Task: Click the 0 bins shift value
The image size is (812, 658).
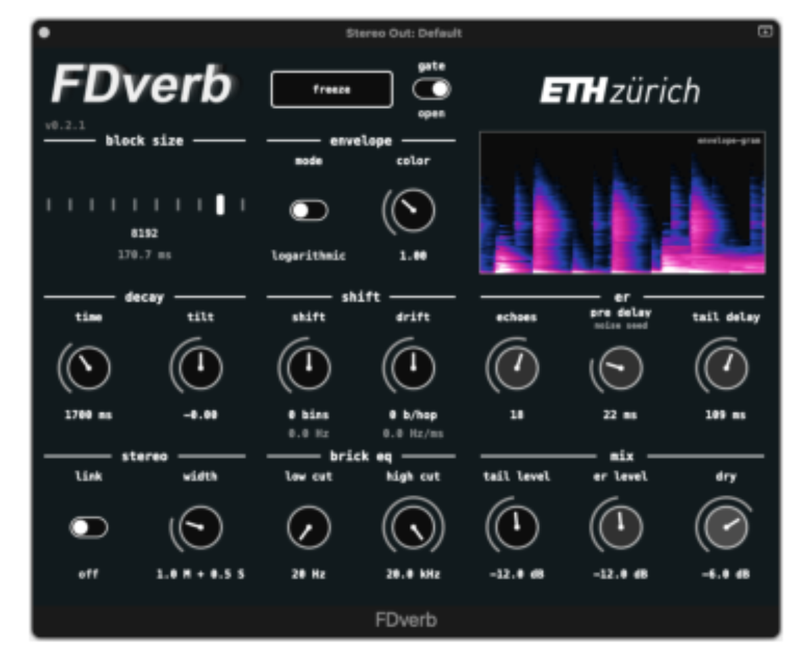Action: (308, 415)
